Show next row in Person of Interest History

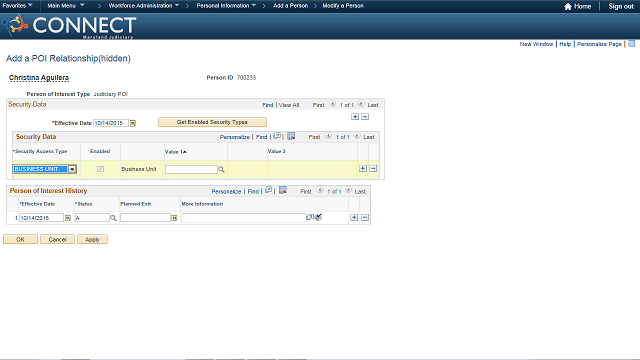pyautogui.click(x=348, y=190)
